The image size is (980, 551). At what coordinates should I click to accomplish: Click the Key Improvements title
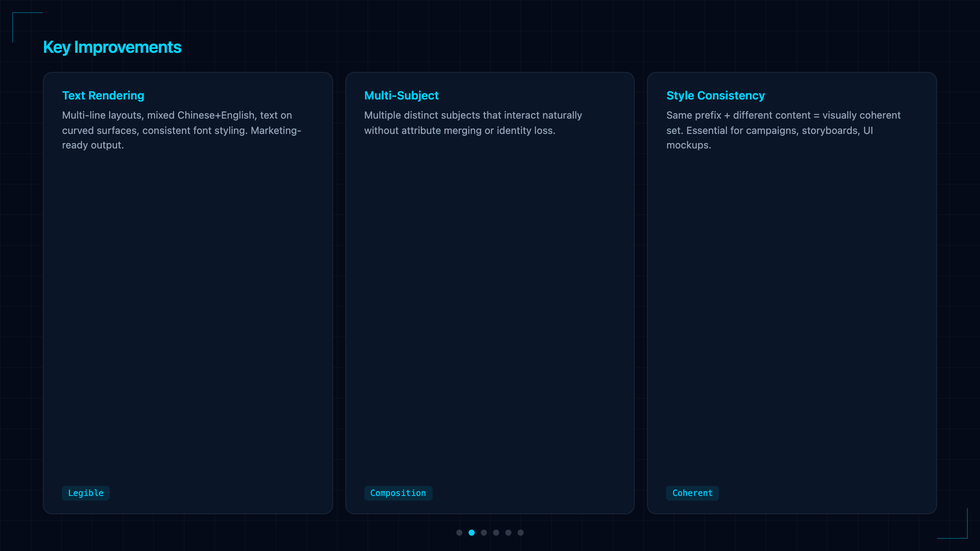click(x=112, y=47)
